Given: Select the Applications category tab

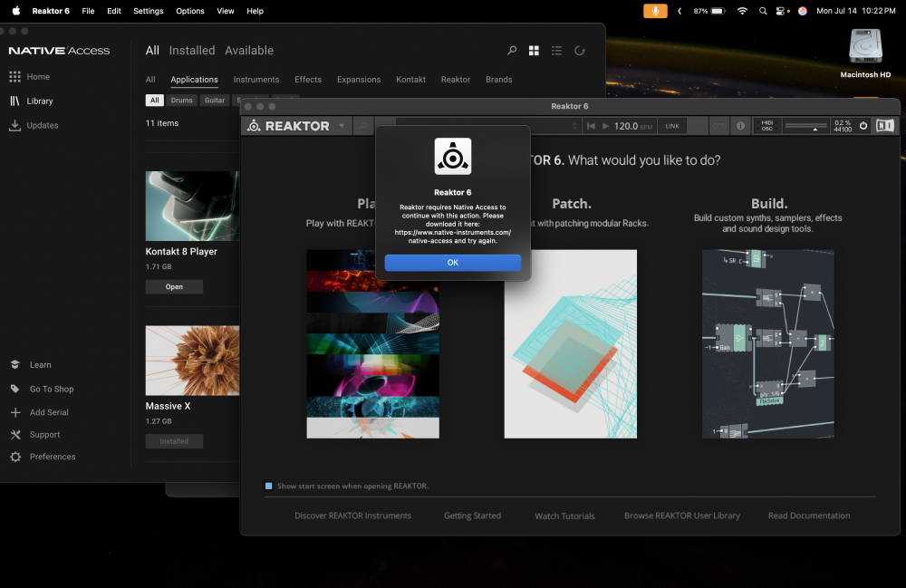Looking at the screenshot, I should 194,80.
